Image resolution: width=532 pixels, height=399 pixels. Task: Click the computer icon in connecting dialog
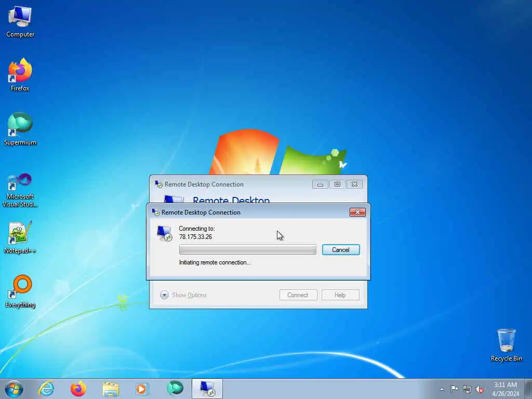point(165,233)
